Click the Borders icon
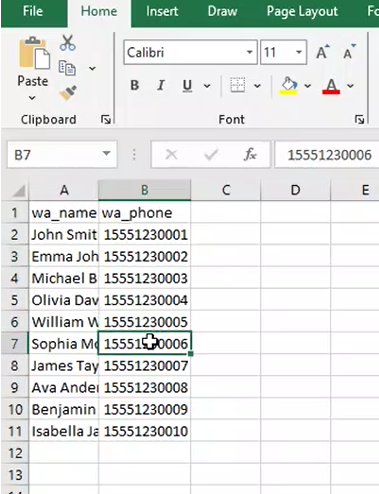 [238, 85]
